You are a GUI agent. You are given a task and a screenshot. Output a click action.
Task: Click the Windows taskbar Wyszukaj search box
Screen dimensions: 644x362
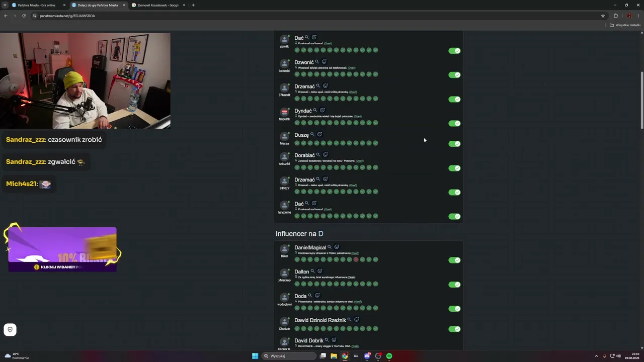[289, 356]
